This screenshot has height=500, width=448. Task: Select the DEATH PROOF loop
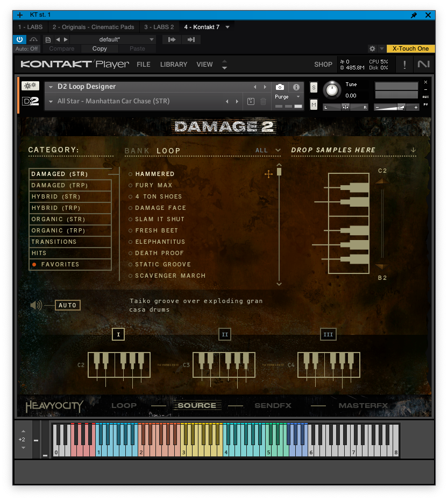tap(159, 253)
